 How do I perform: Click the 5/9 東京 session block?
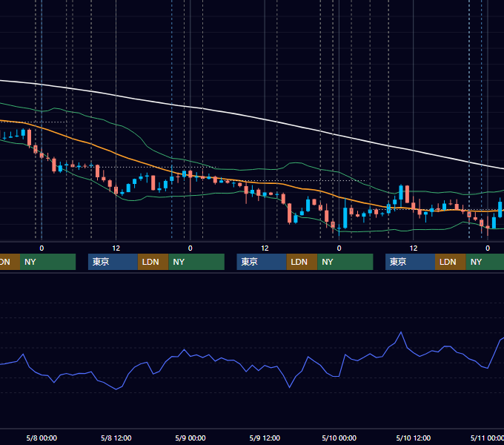pos(262,262)
